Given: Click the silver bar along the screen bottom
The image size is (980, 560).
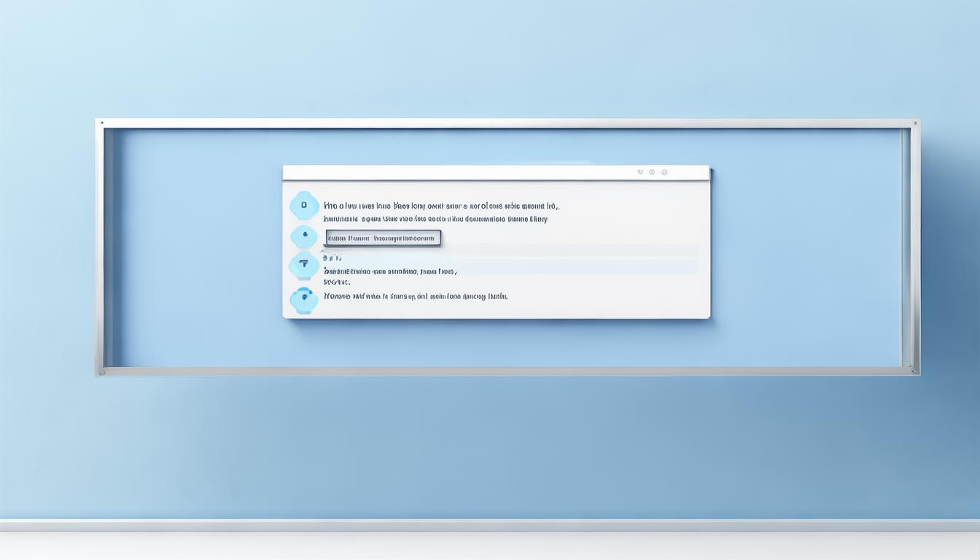Looking at the screenshot, I should 490,526.
